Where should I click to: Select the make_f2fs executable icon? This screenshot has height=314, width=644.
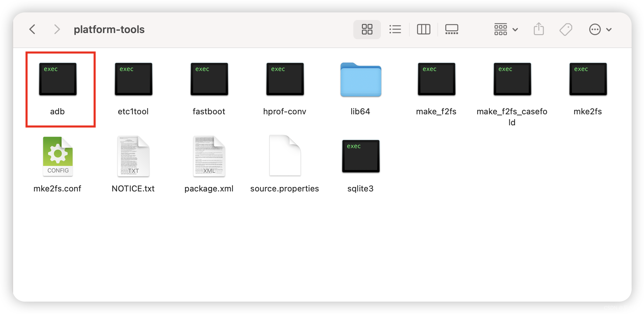tap(436, 79)
